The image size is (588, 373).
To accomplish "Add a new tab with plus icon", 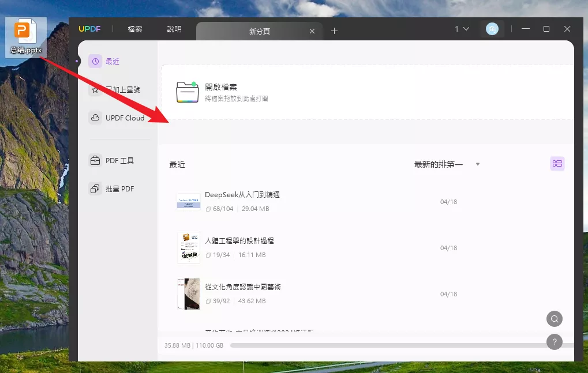I will click(335, 31).
